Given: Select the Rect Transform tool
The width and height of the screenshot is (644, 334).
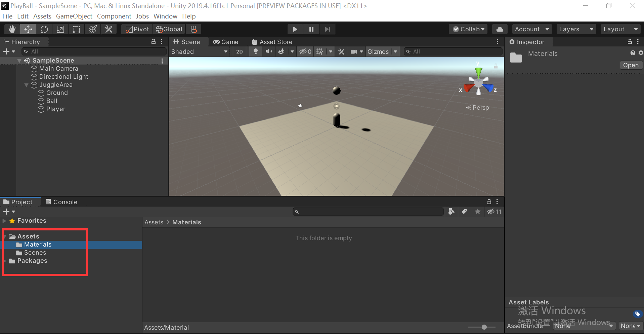Looking at the screenshot, I should 76,29.
